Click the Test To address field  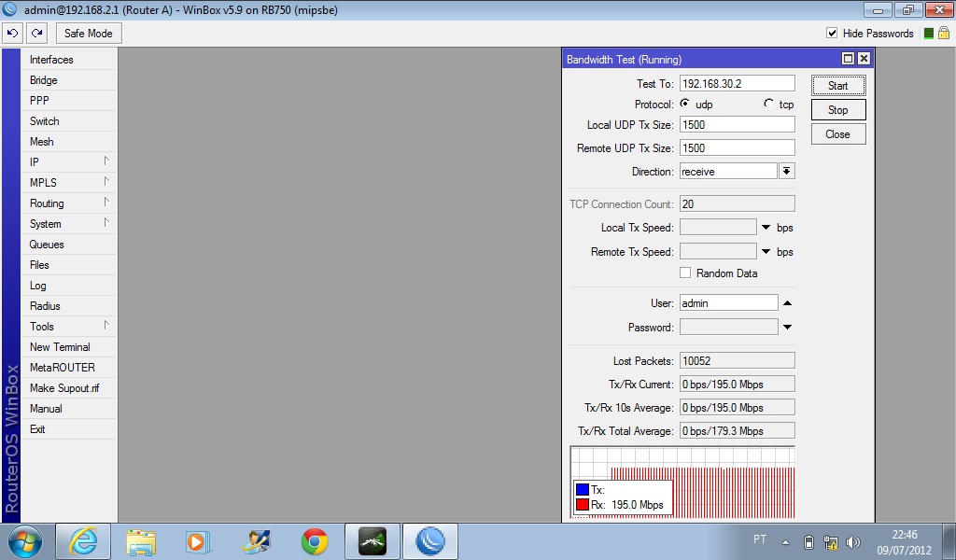coord(737,84)
